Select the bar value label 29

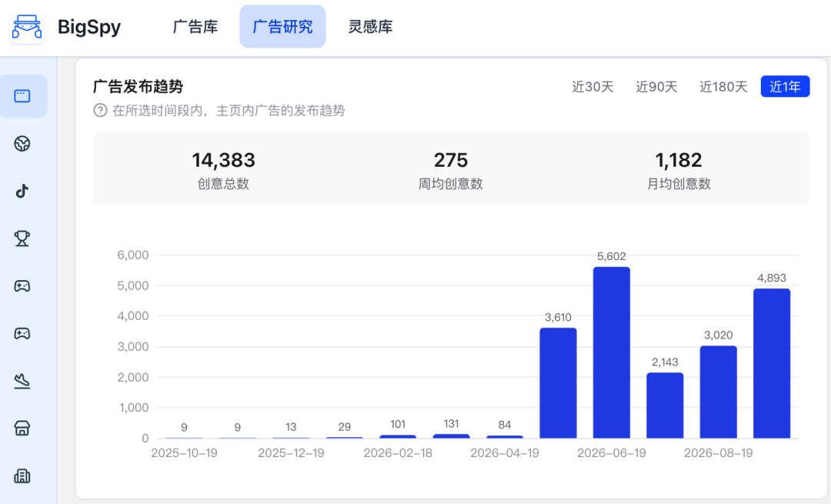pos(345,426)
